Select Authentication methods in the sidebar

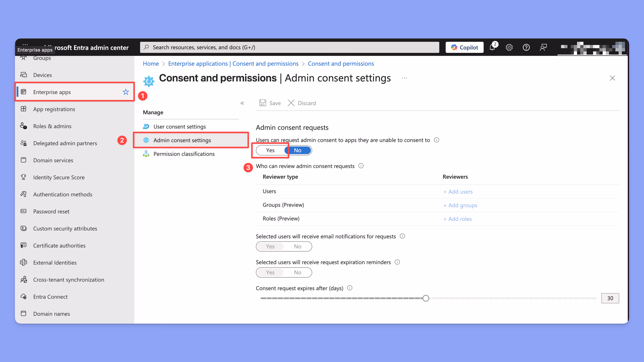pos(63,194)
